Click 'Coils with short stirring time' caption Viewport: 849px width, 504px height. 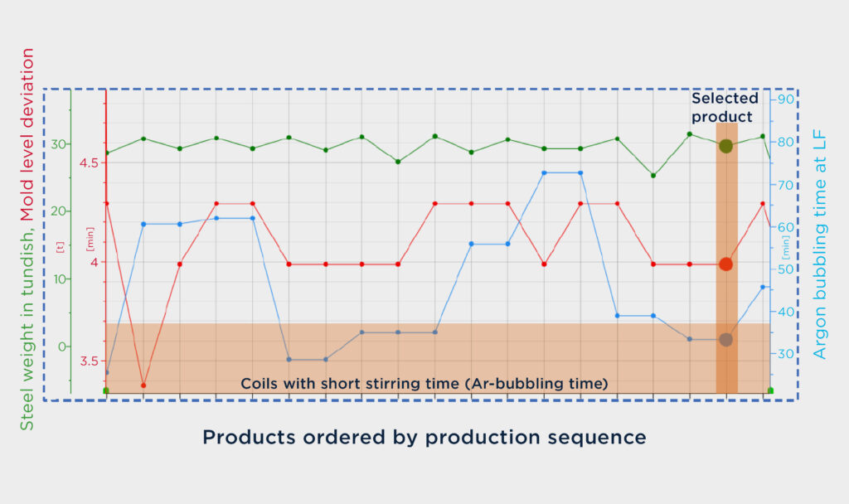(x=424, y=383)
